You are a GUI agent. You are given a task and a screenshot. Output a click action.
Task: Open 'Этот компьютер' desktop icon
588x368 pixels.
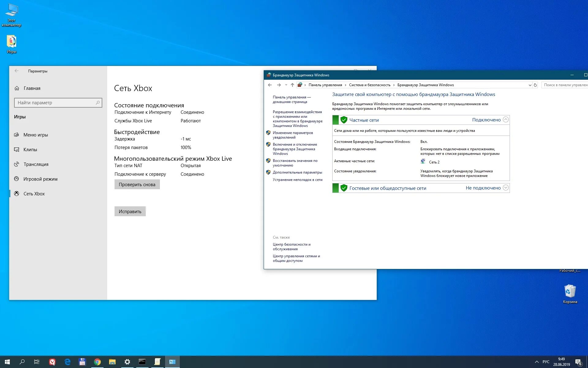pyautogui.click(x=11, y=15)
